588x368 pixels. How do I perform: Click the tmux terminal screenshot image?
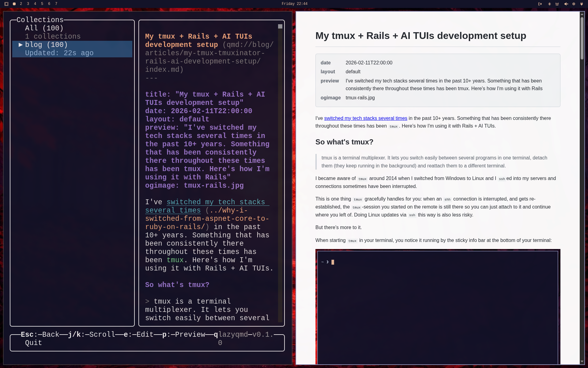(438, 307)
